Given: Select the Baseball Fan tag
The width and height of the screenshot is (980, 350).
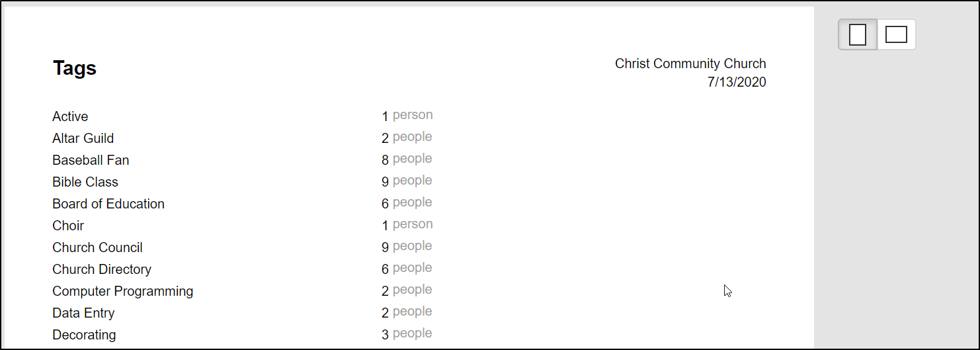Looking at the screenshot, I should click(91, 160).
